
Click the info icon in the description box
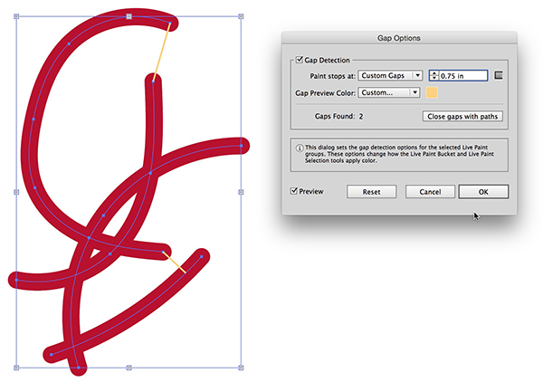[300, 148]
